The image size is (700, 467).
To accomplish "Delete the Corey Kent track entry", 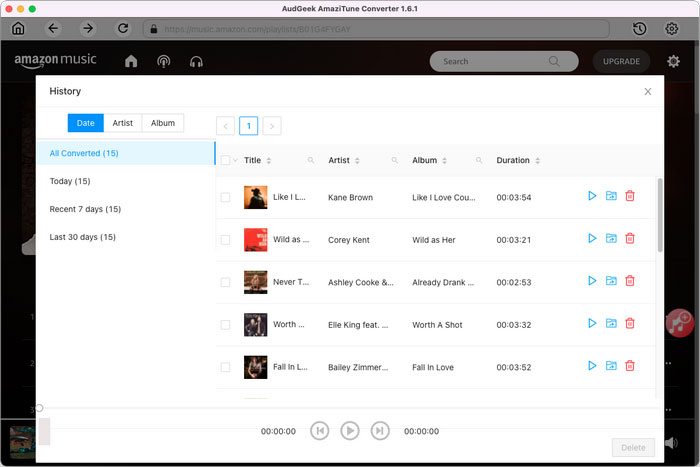I will [630, 238].
